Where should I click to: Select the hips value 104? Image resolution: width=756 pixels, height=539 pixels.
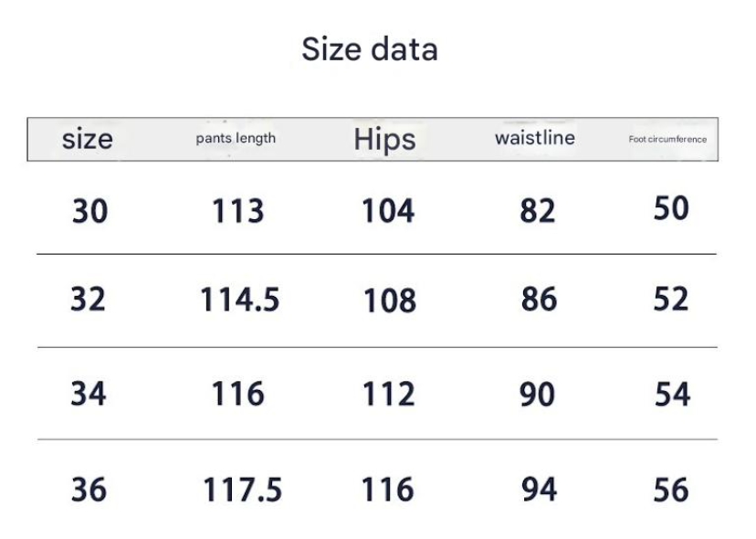(x=388, y=212)
